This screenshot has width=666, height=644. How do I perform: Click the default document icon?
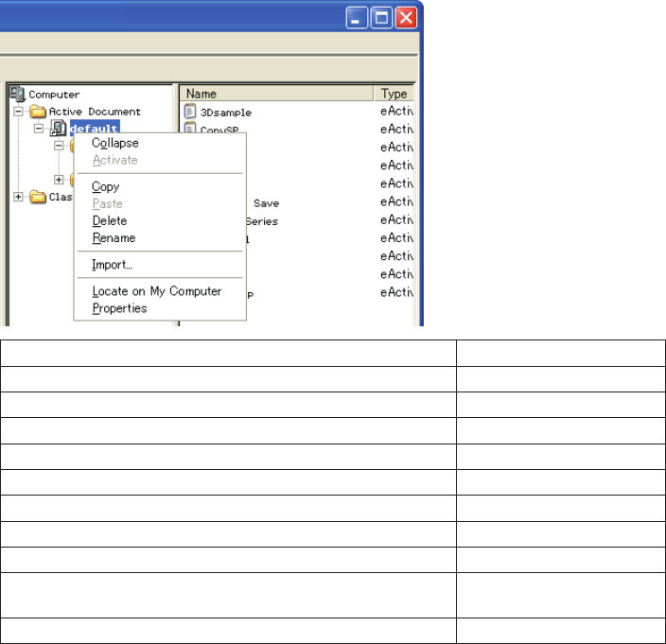(x=58, y=129)
